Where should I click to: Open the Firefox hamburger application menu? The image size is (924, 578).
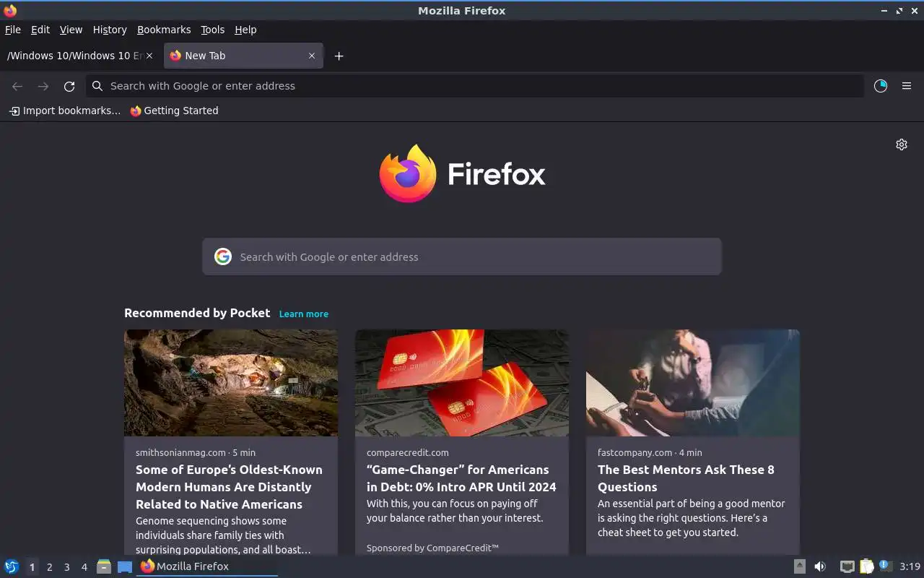pos(907,86)
